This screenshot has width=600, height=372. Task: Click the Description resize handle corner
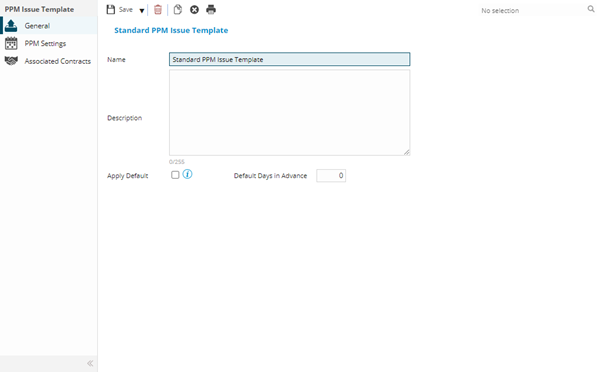coord(406,152)
